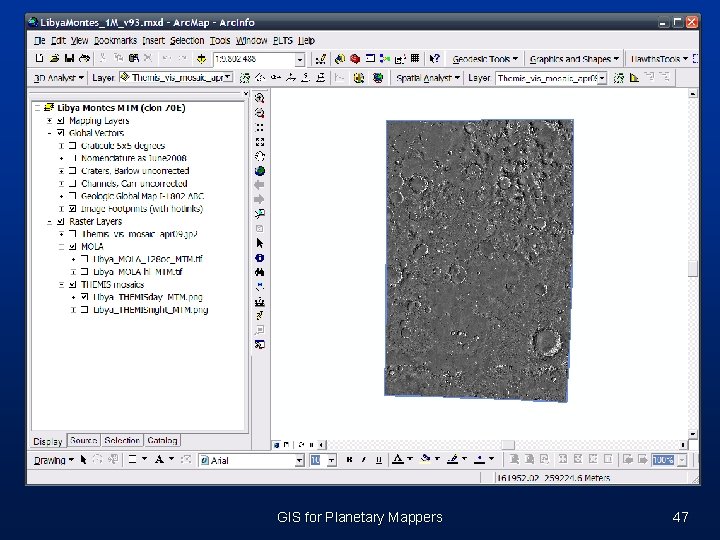Uncheck Image Footprints (with hotlinks)
Viewport: 720px width, 540px height.
(x=73, y=208)
